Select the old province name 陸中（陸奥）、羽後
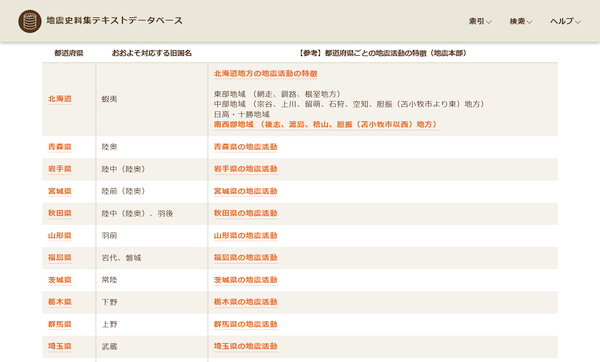 click(137, 214)
